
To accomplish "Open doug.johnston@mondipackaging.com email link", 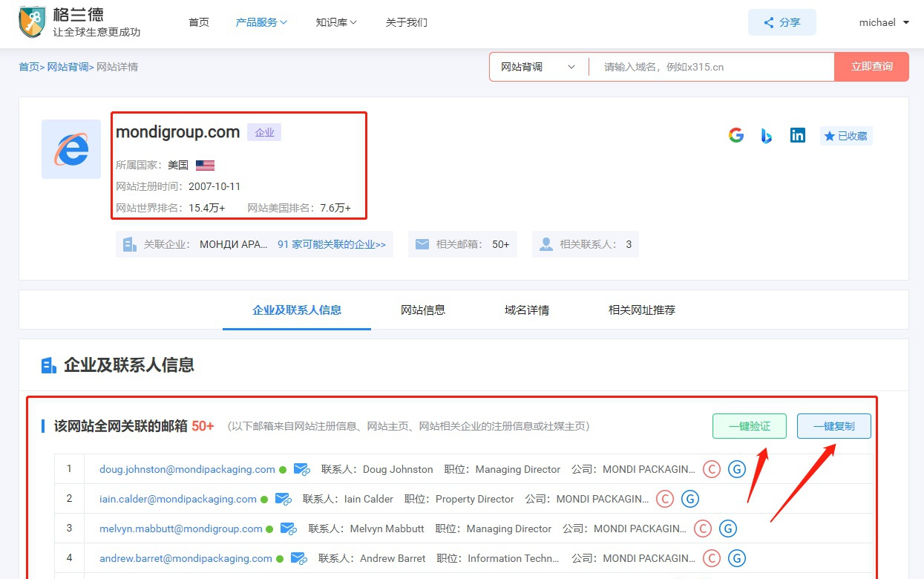I will (187, 469).
